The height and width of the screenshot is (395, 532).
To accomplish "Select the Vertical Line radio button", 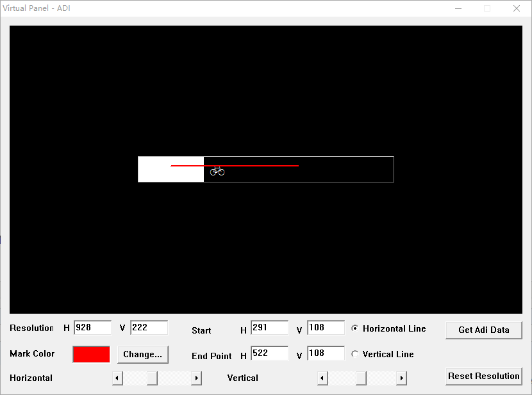I will coord(355,354).
